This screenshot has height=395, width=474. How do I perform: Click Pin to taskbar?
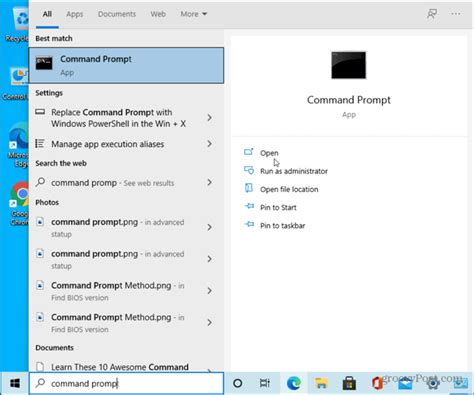282,226
